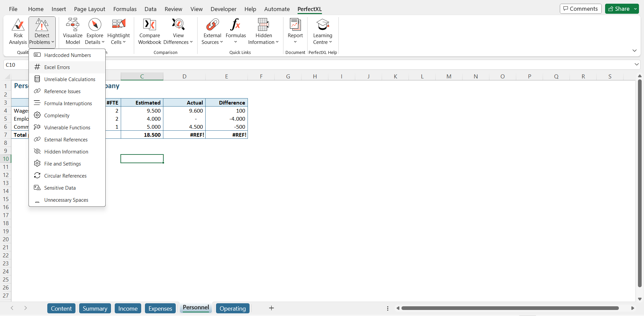This screenshot has height=316, width=644.
Task: Choose Circular References menu item
Action: [67, 176]
